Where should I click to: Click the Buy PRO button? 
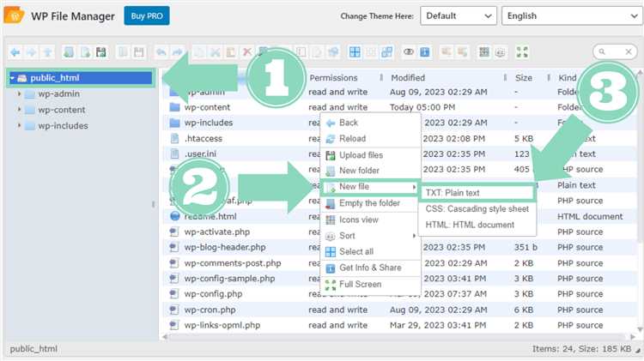(x=147, y=16)
